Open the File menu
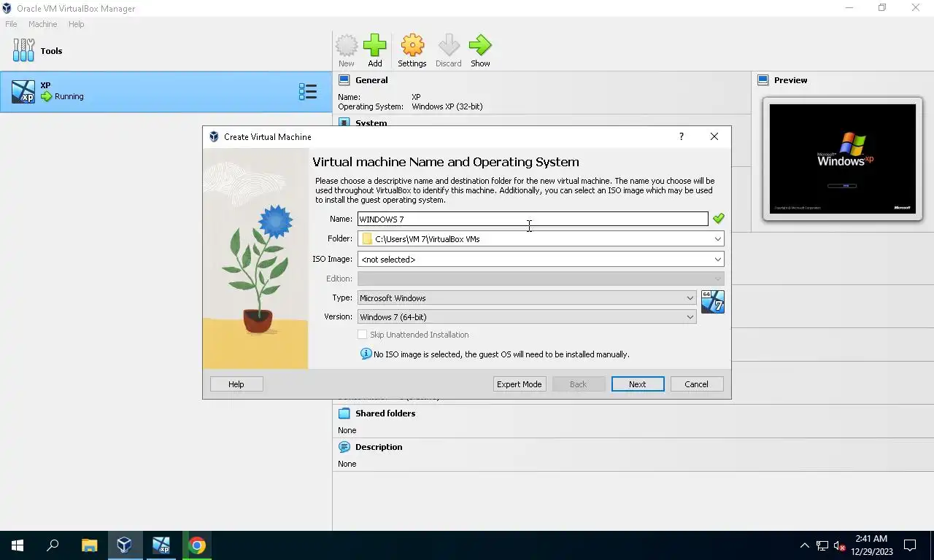This screenshot has width=934, height=560. tap(11, 24)
